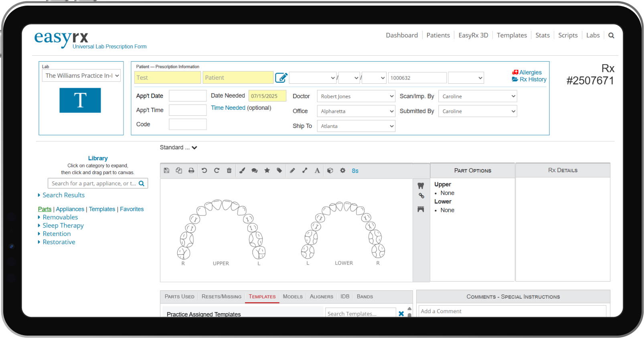Viewport: 644px width, 338px height.
Task: Expand the Restorative category
Action: point(59,242)
